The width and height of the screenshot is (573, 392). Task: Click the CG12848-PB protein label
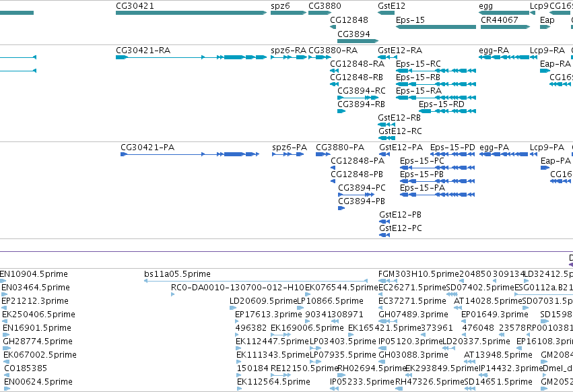(357, 174)
